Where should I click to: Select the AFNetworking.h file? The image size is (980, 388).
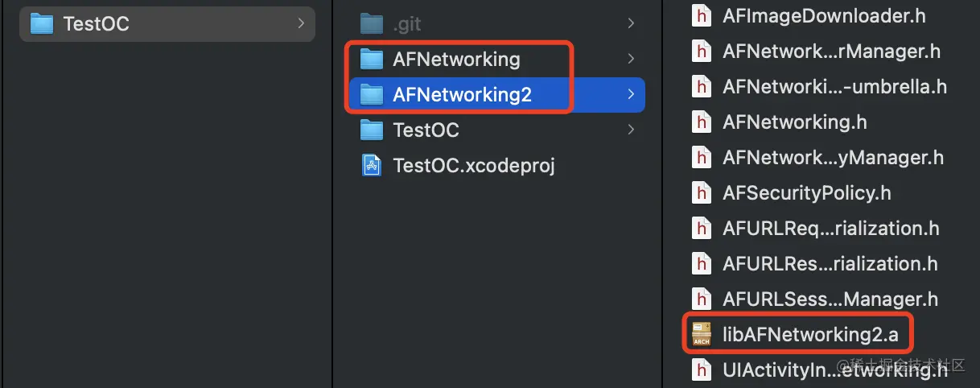coord(795,122)
